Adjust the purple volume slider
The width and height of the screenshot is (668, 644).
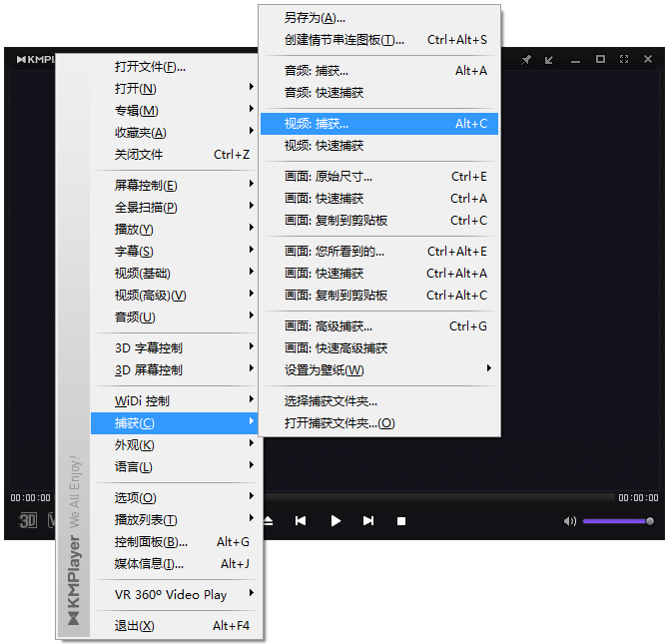(618, 521)
